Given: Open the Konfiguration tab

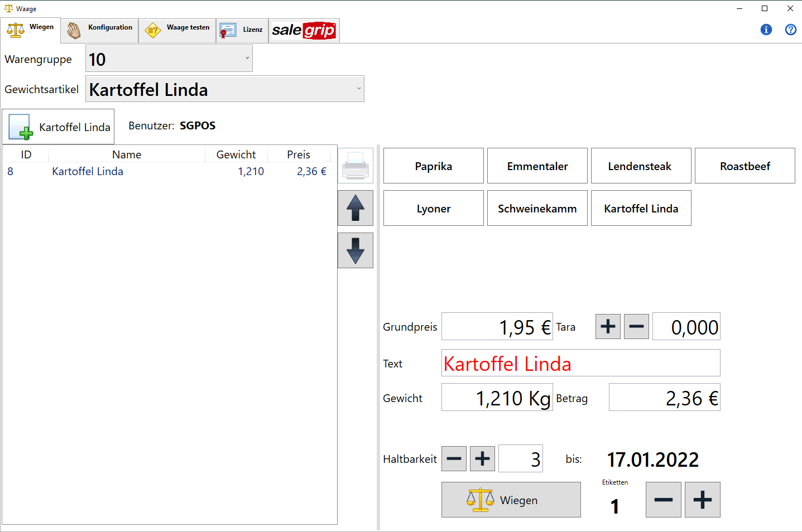Looking at the screenshot, I should (x=99, y=30).
